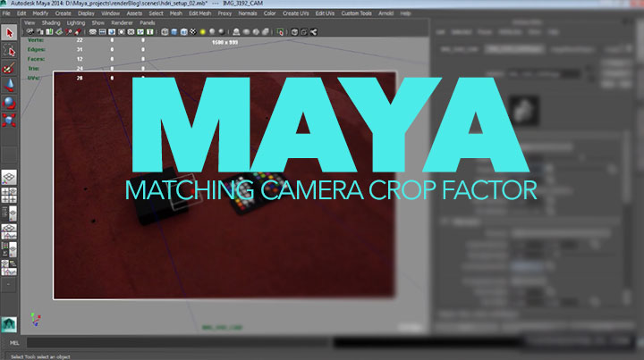This screenshot has height=360, width=644.
Task: Click the grease pencil icon
Action: click(x=78, y=32)
